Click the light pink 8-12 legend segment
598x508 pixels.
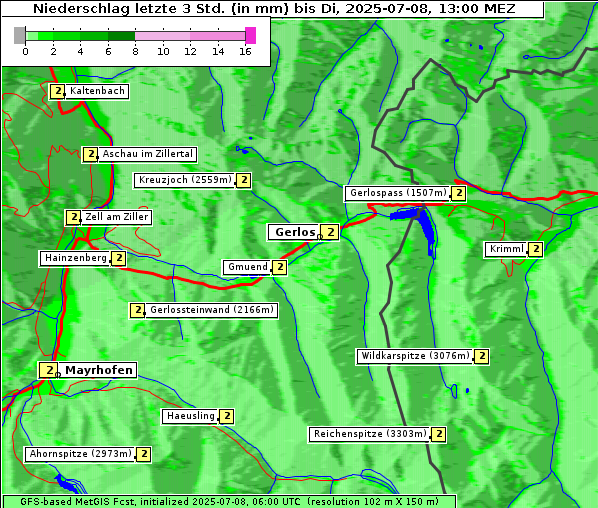pos(162,36)
